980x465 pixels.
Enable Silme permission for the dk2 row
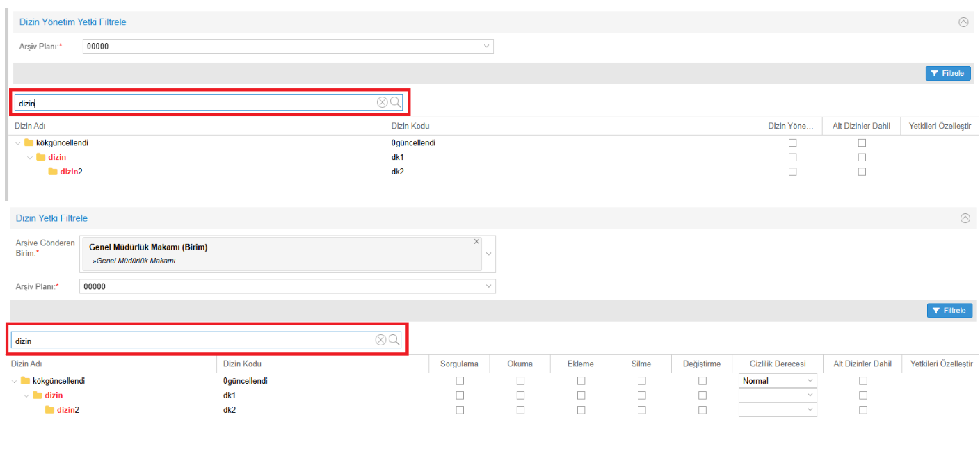coord(642,410)
